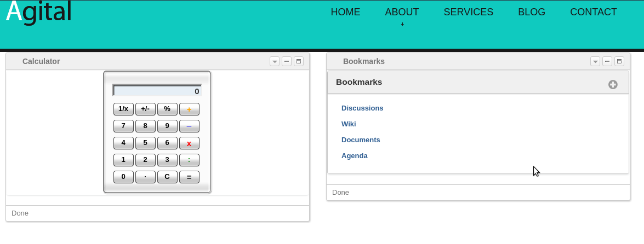Click the equals key on calculator
The height and width of the screenshot is (244, 644).
189,177
